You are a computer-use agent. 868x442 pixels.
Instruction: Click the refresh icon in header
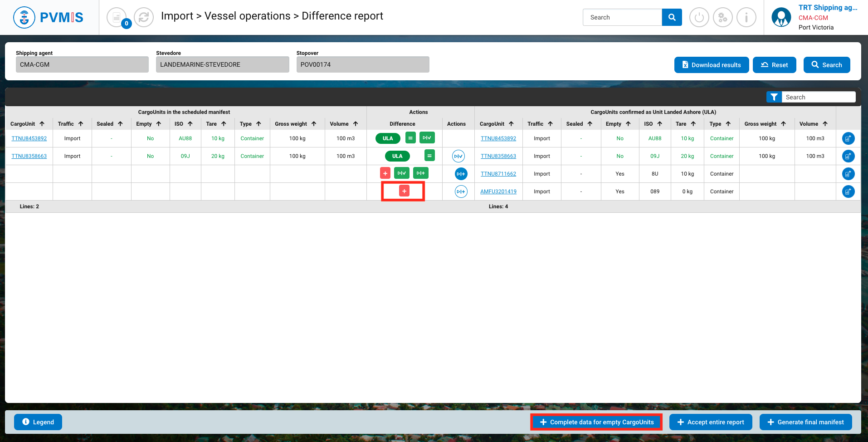point(144,17)
